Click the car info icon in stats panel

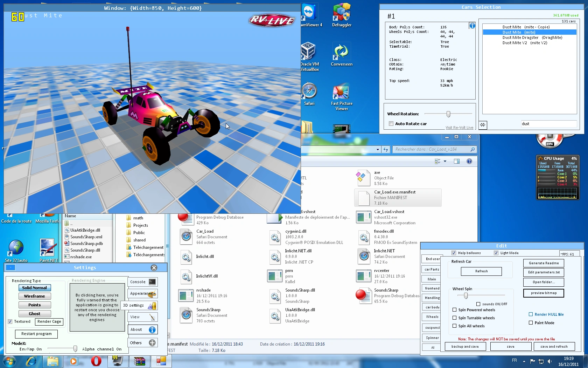[472, 26]
